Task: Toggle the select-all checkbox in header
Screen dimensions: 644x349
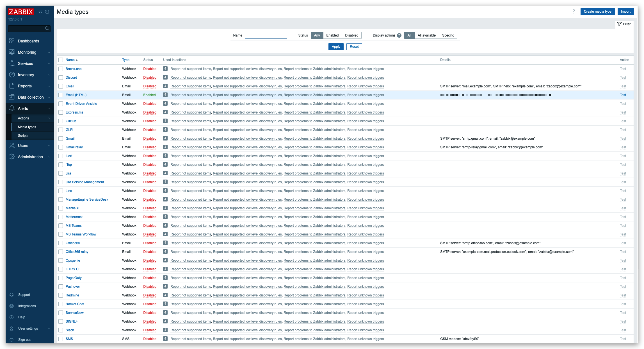Action: 61,60
